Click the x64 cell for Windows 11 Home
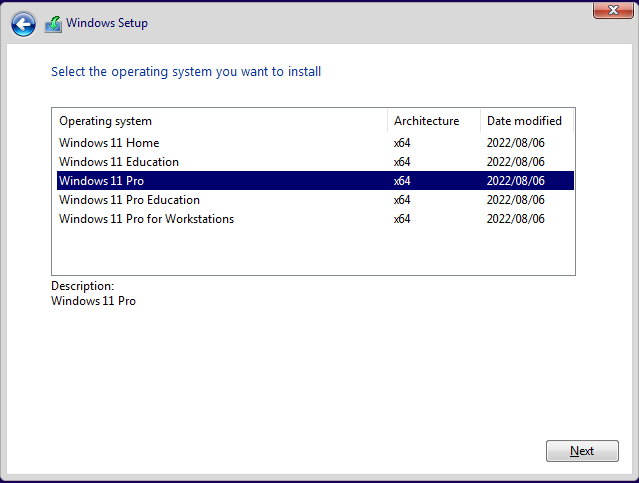Screen dimensions: 639x483 click(x=402, y=143)
